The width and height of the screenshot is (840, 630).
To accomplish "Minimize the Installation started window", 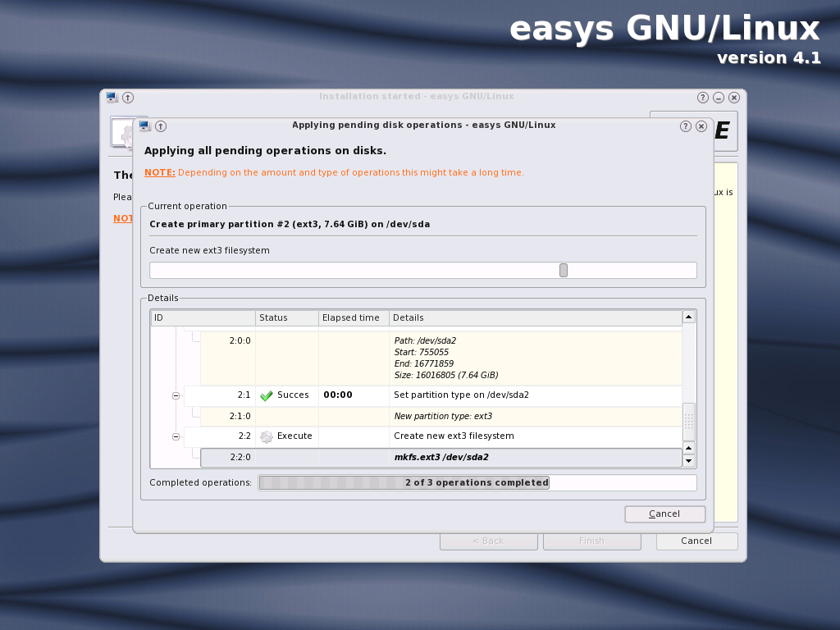I will pos(719,98).
